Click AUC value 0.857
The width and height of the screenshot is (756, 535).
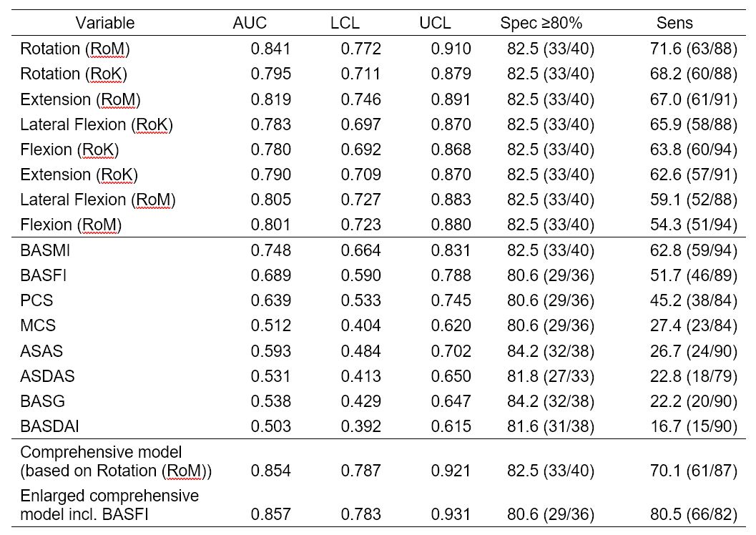pos(271,514)
